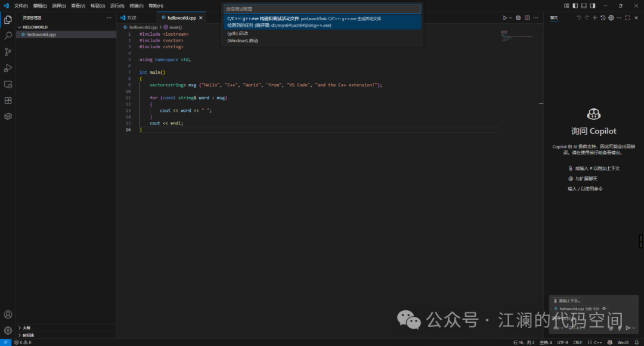Click the undo arrow in Chat toolbar
The width and height of the screenshot is (644, 346).
click(x=578, y=18)
